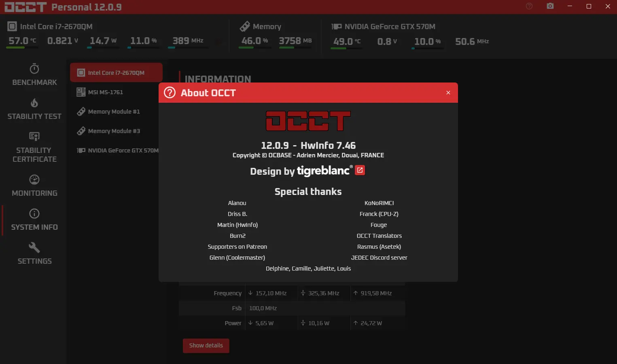Open the Stability Test flame icon

(34, 103)
